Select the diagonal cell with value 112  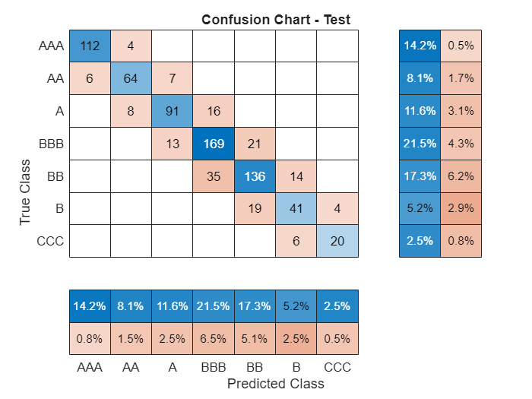tap(90, 46)
